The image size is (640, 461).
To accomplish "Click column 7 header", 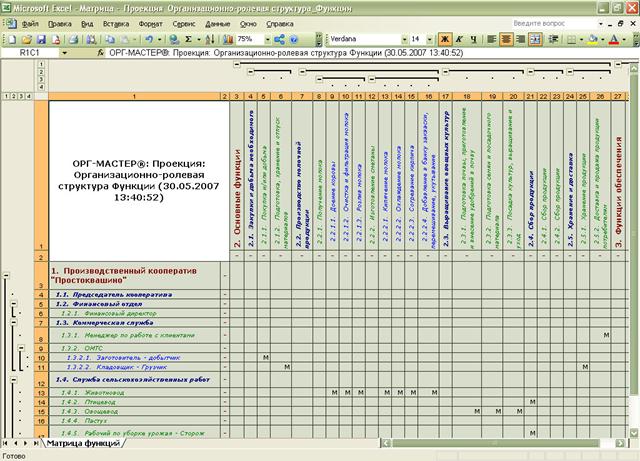I will [302, 96].
